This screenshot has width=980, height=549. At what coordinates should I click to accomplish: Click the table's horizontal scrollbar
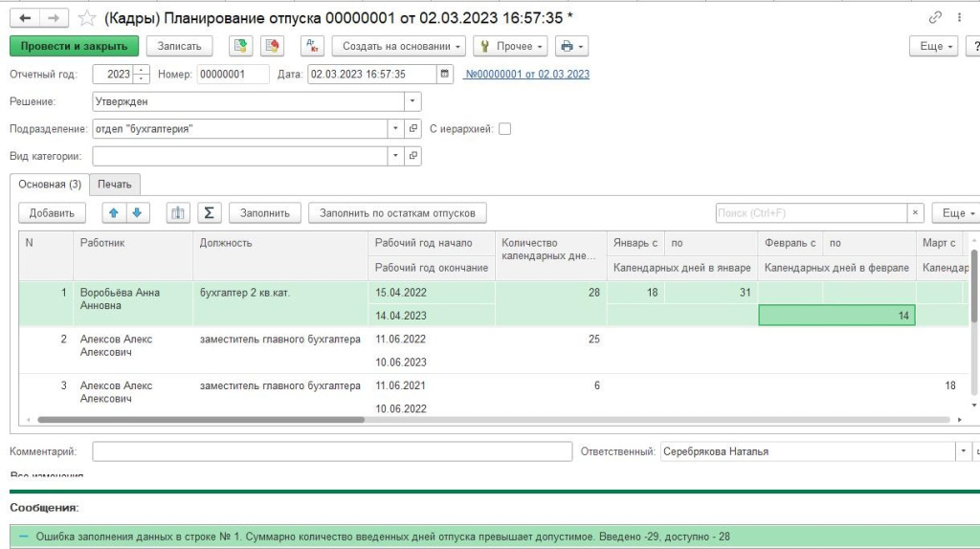(201, 419)
